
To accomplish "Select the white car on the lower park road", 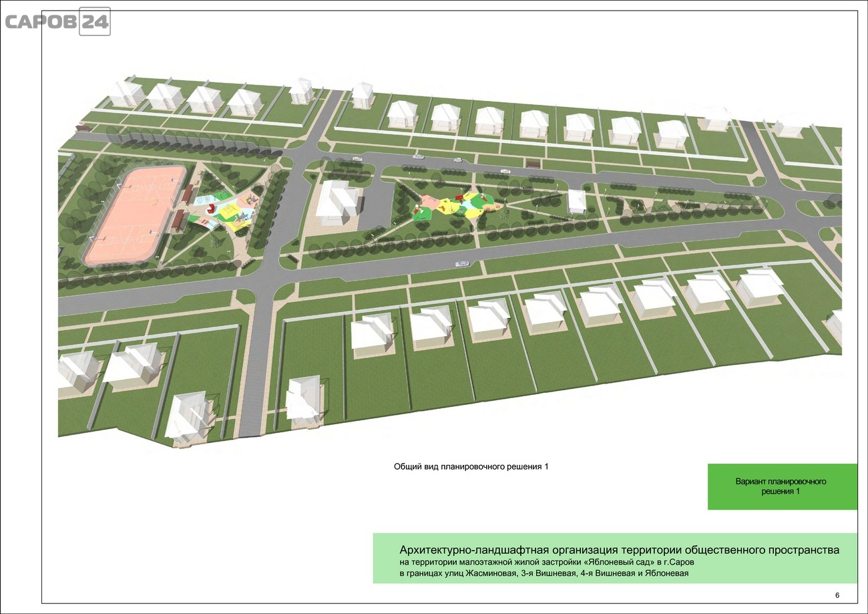I will 460,265.
